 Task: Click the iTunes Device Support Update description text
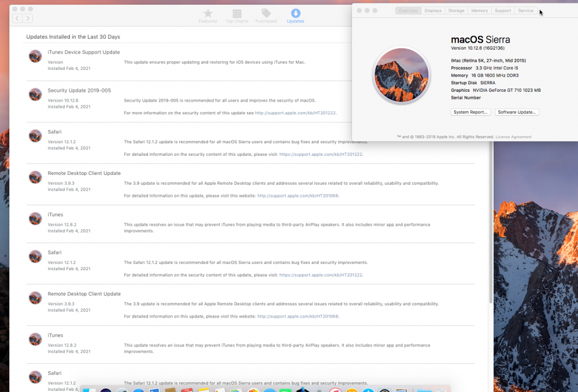coord(214,62)
